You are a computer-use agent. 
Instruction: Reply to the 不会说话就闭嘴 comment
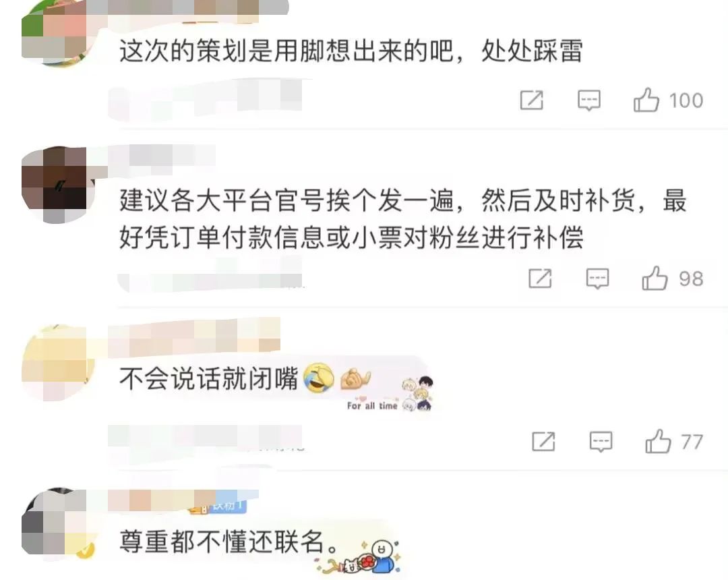click(x=601, y=442)
